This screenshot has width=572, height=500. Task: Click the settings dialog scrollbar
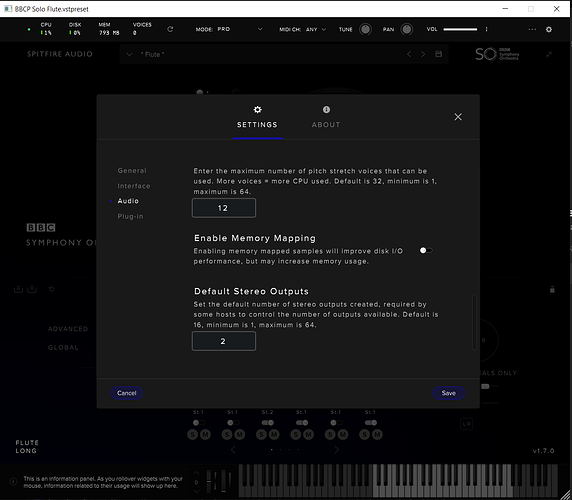474,322
